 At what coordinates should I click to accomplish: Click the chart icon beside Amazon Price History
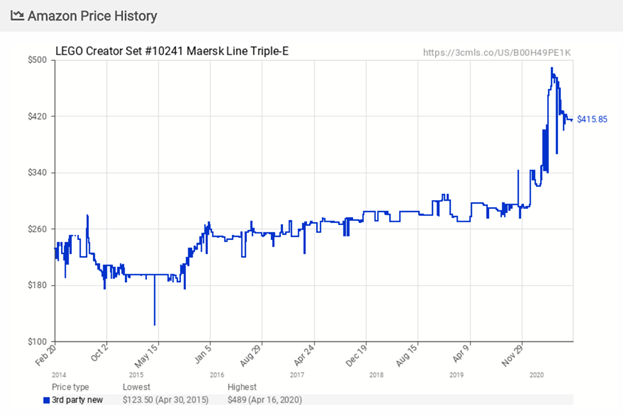coord(15,17)
